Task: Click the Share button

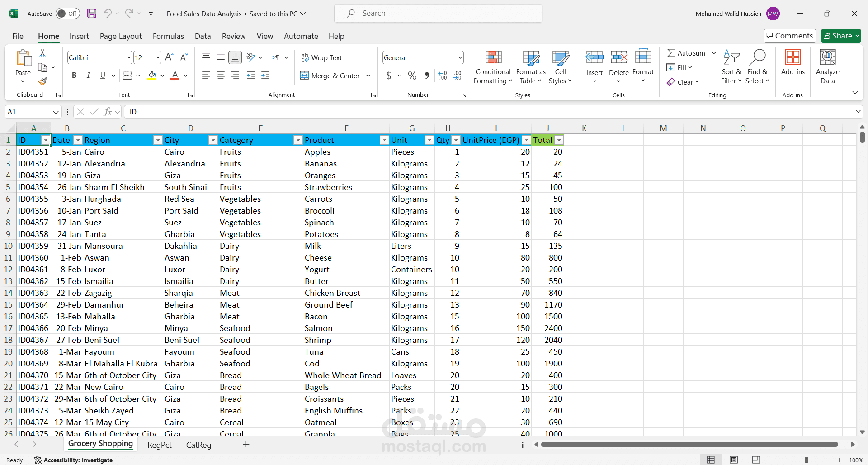Action: (x=841, y=36)
